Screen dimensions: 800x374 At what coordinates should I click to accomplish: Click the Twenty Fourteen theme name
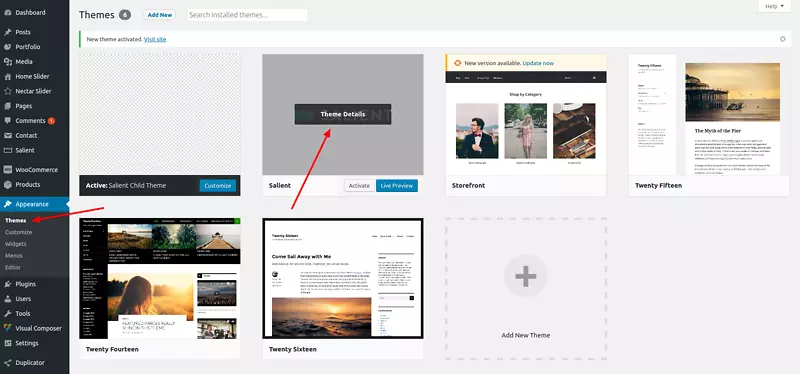[112, 350]
